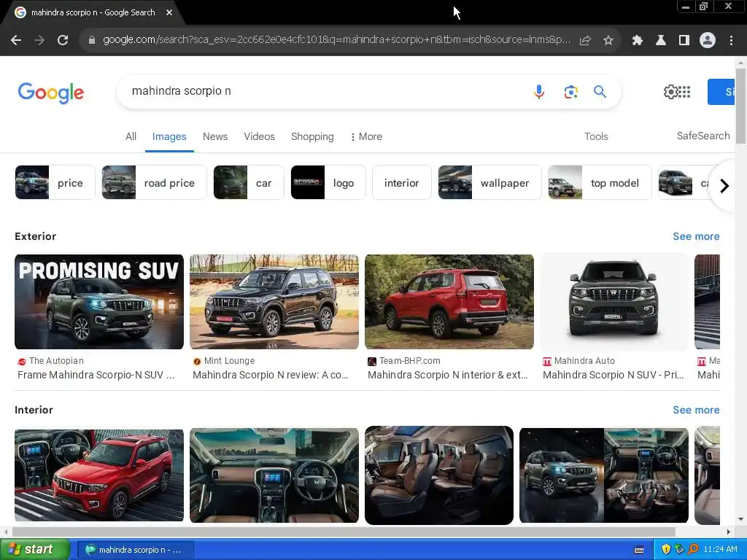Click the vertical scrollbar thumb
This screenshot has width=747, height=560.
click(740, 105)
